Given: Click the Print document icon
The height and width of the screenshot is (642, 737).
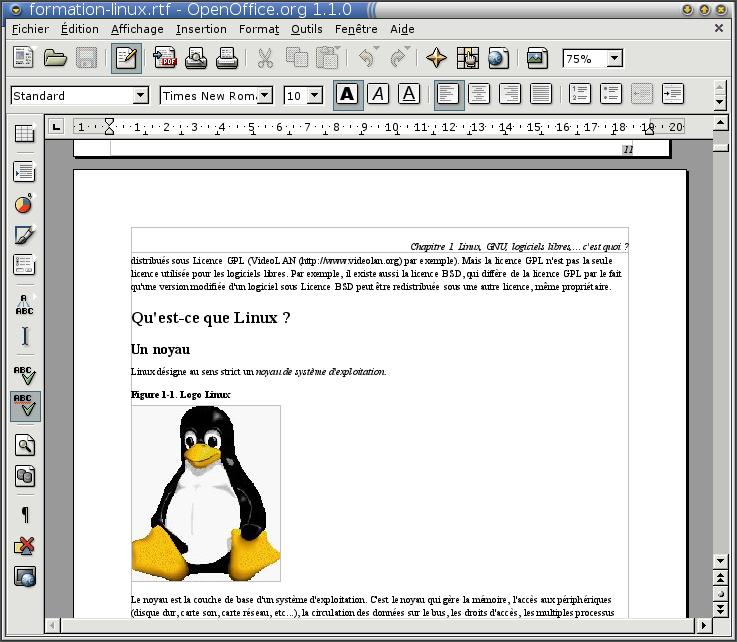Looking at the screenshot, I should (227, 58).
